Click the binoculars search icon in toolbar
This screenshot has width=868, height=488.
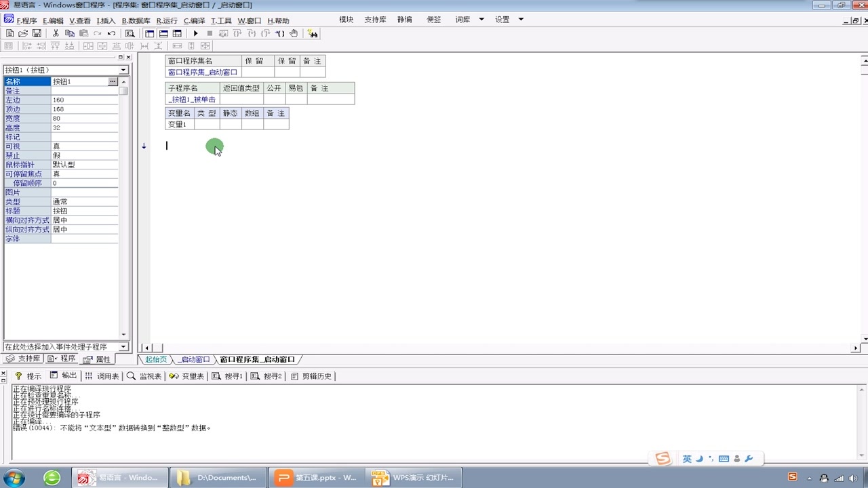313,33
